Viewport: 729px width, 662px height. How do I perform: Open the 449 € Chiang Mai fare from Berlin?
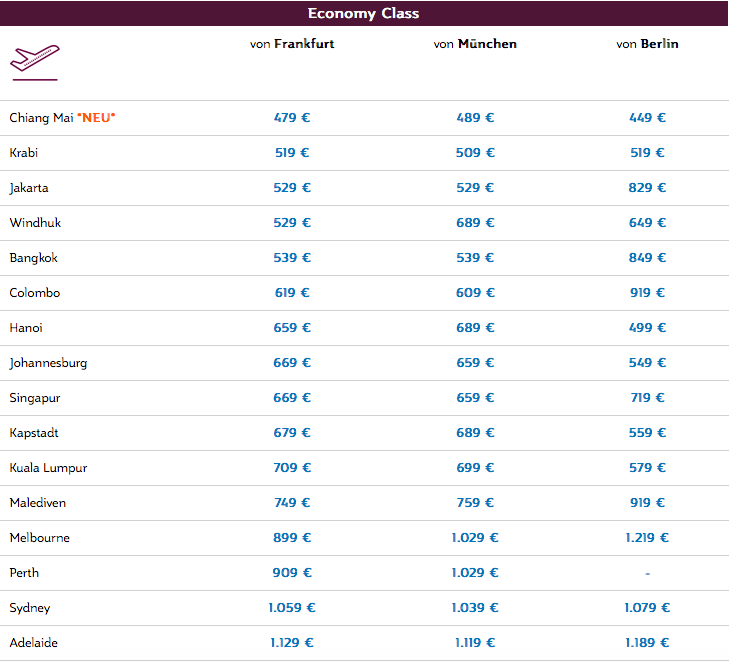point(647,118)
